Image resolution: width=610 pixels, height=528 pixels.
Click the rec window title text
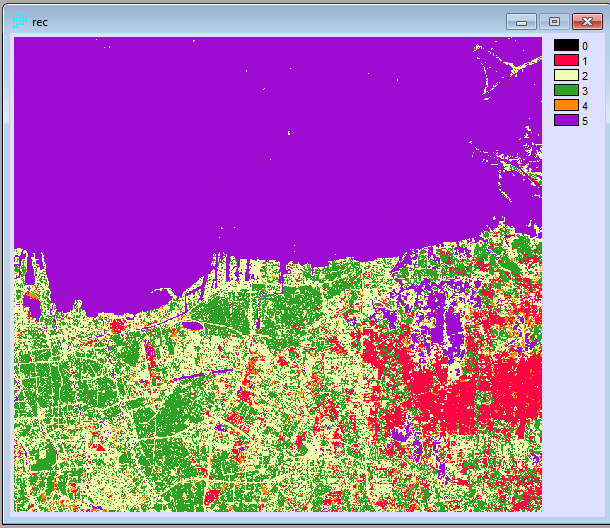click(40, 22)
